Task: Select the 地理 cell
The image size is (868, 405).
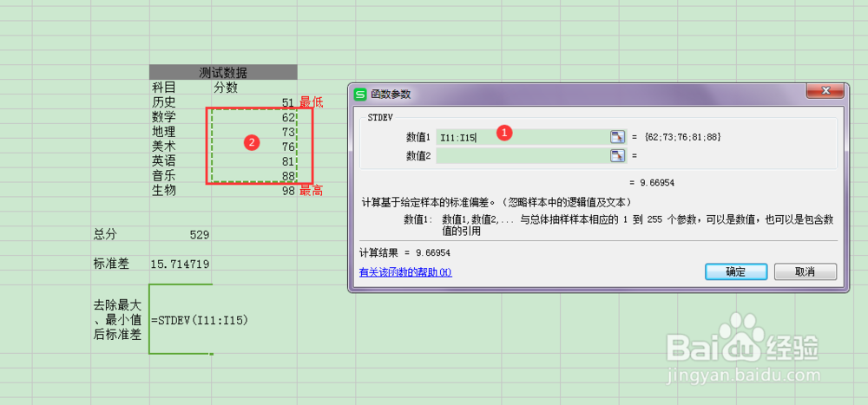Action: click(x=181, y=132)
